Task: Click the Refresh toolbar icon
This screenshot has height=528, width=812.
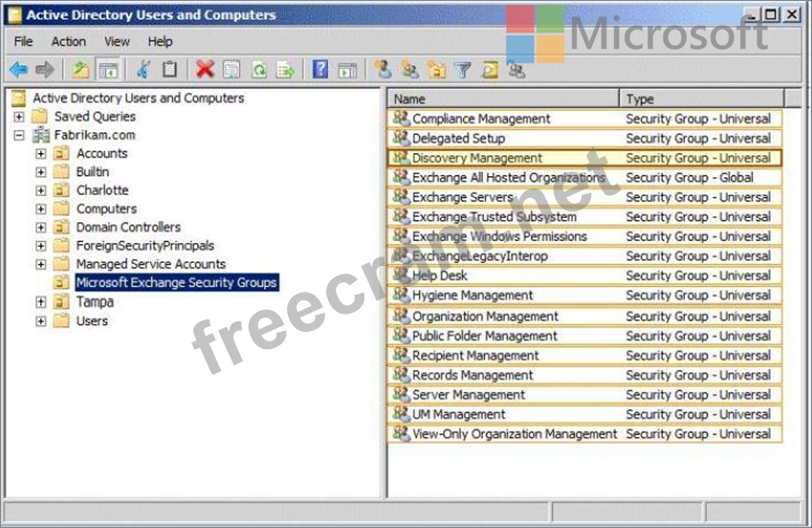Action: click(x=258, y=70)
